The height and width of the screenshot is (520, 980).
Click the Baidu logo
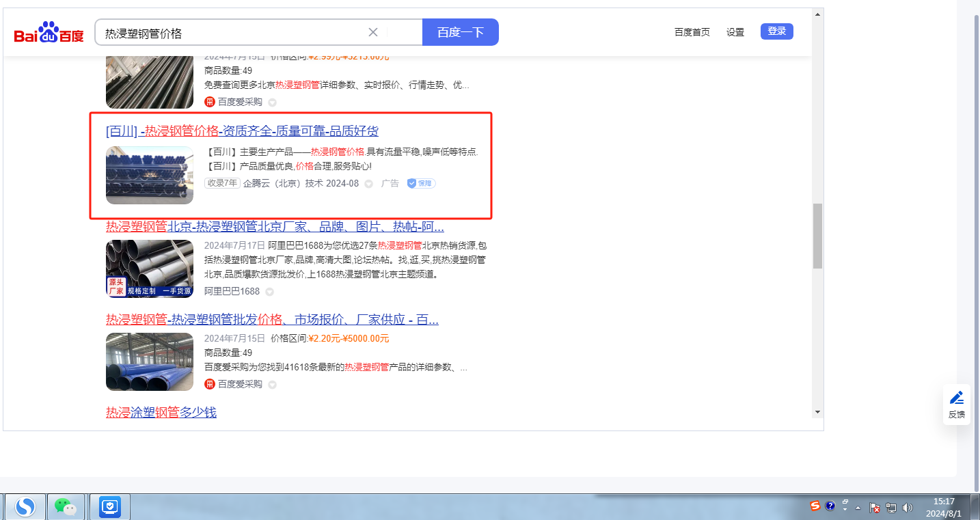point(49,33)
